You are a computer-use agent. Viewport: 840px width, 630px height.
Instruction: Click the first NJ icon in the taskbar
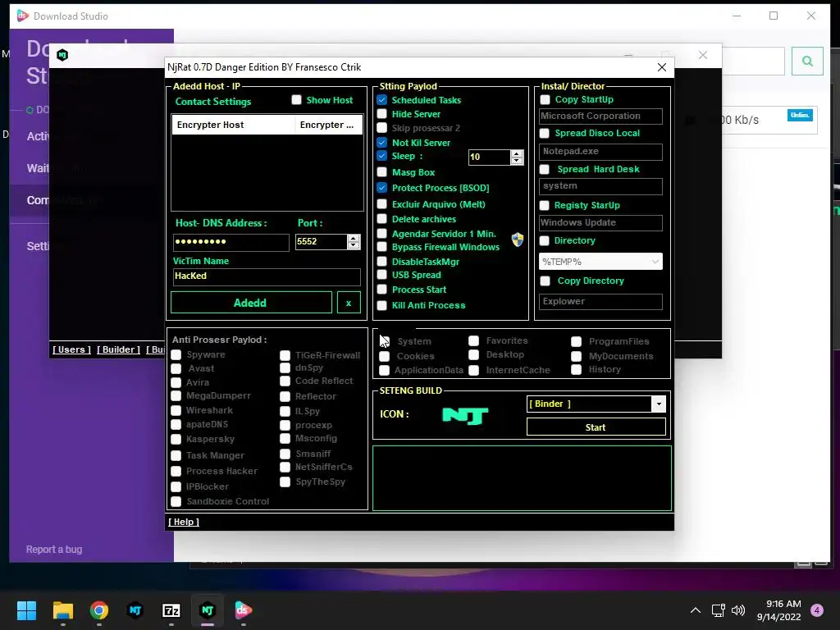click(x=135, y=610)
